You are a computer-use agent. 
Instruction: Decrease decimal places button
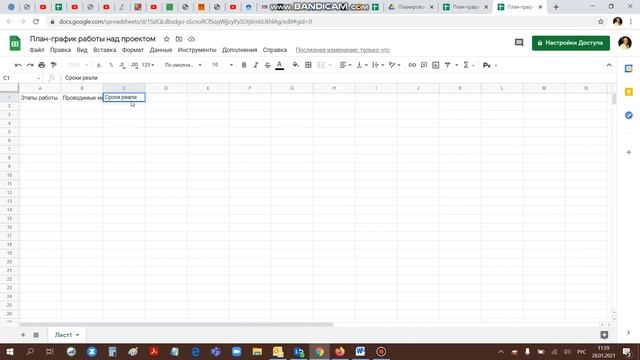pos(122,65)
